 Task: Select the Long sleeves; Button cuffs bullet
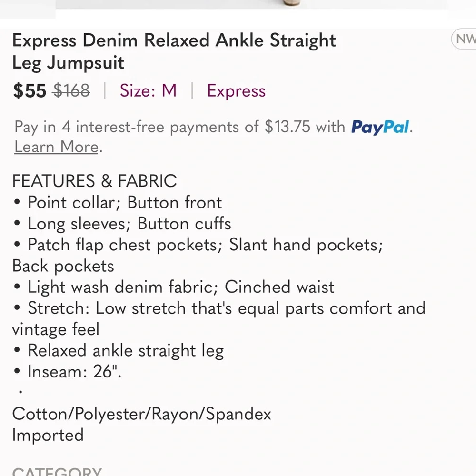129,223
